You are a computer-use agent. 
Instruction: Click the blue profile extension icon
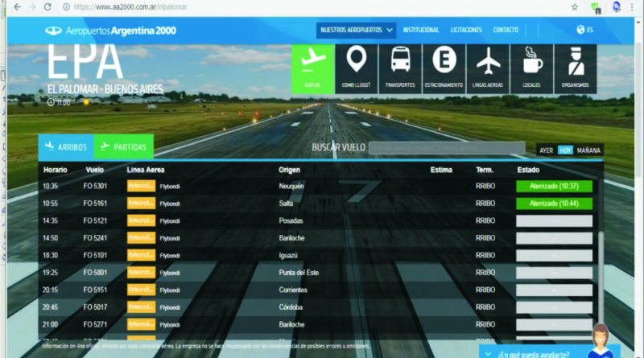tap(616, 7)
